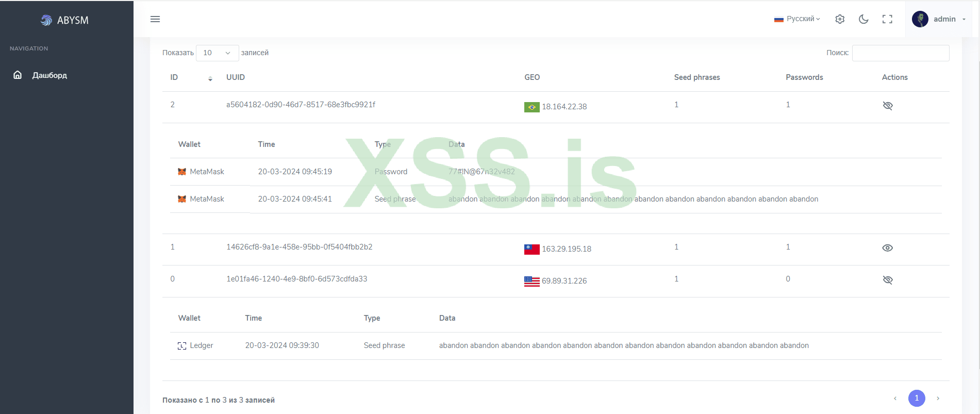Hide details for row ID 0
Screen dimensions: 980x414
887,280
